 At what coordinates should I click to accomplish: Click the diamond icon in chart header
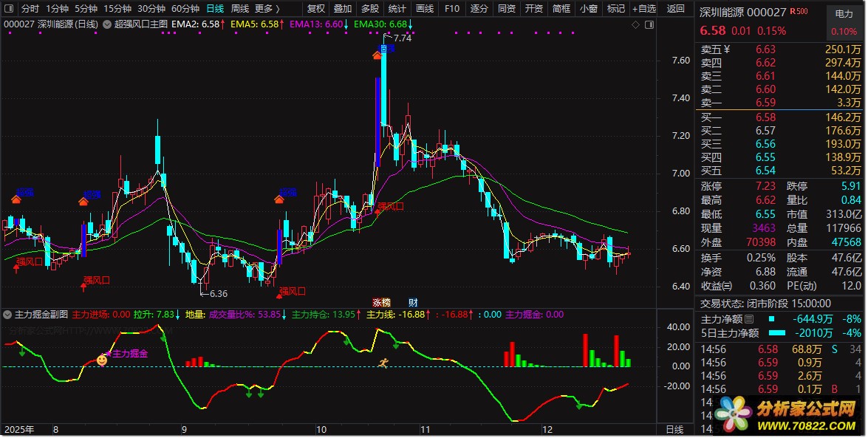coord(635,24)
